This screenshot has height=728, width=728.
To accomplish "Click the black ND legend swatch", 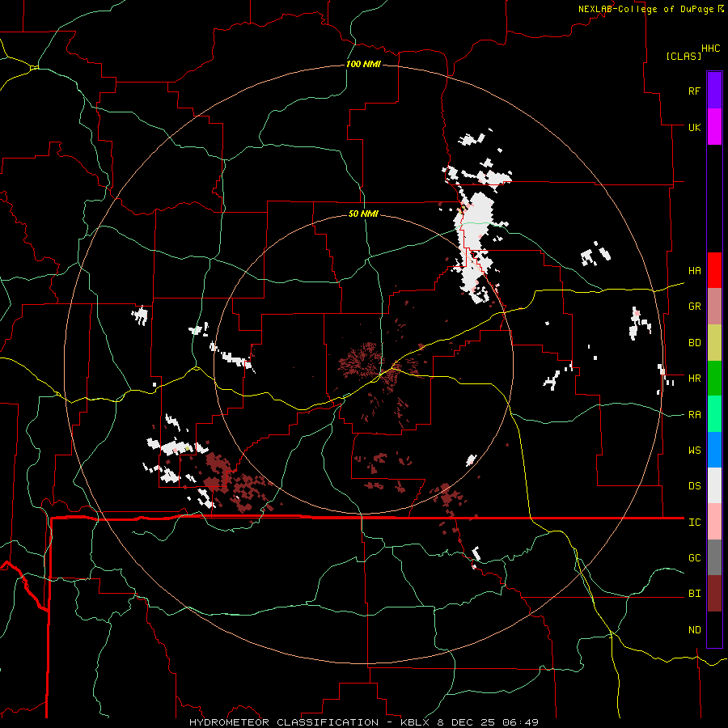I will (714, 629).
